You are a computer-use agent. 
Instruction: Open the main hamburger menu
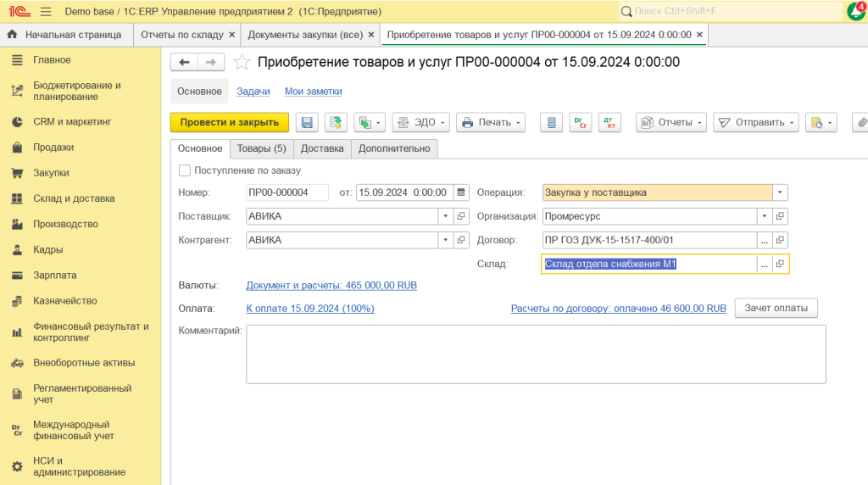coord(46,11)
